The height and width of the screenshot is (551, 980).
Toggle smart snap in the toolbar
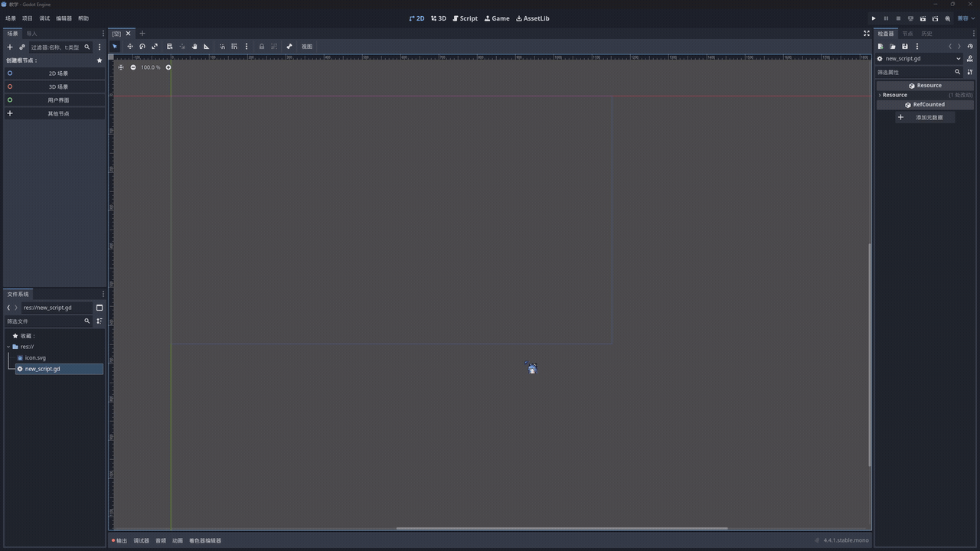point(222,47)
